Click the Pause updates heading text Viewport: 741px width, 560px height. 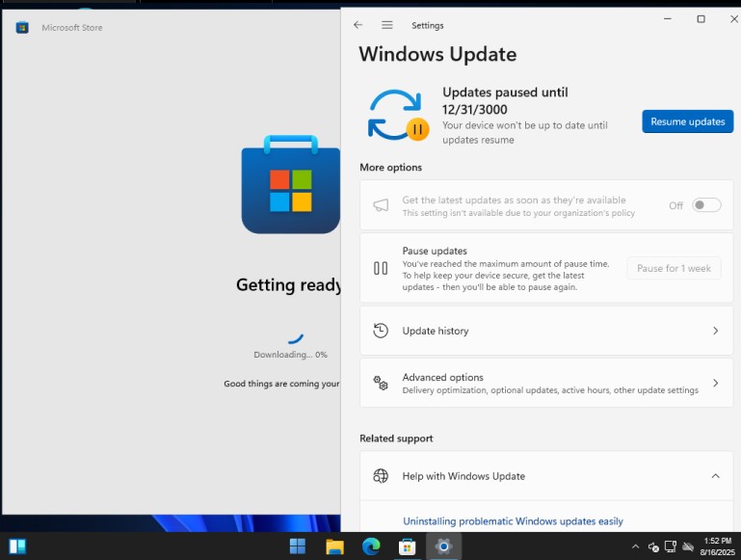pyautogui.click(x=435, y=251)
